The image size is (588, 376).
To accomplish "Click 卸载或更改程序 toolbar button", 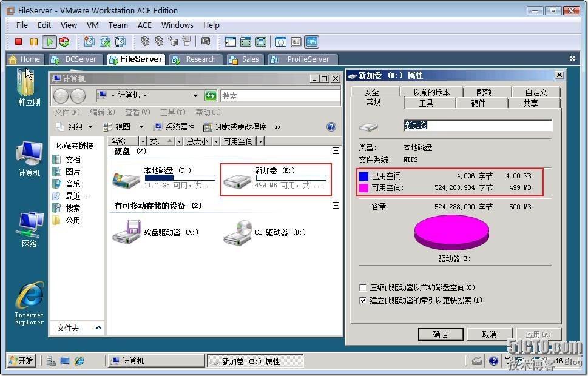I will (x=235, y=127).
